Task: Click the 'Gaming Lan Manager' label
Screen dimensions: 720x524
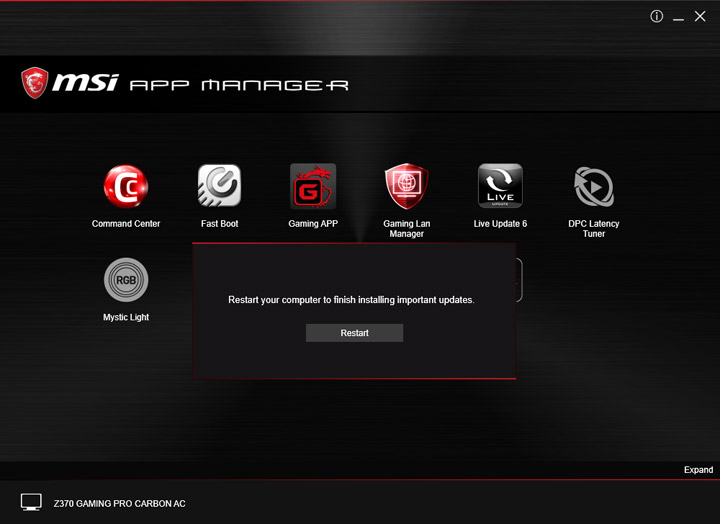Action: point(406,229)
